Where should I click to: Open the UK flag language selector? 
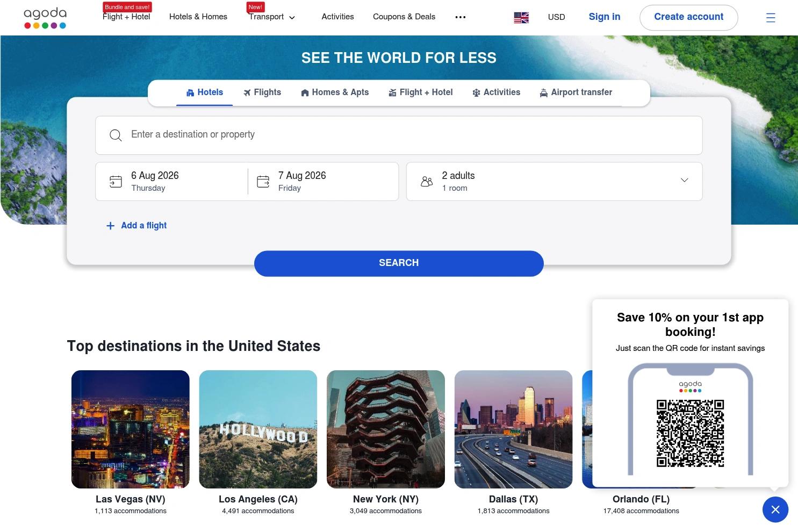click(x=521, y=18)
